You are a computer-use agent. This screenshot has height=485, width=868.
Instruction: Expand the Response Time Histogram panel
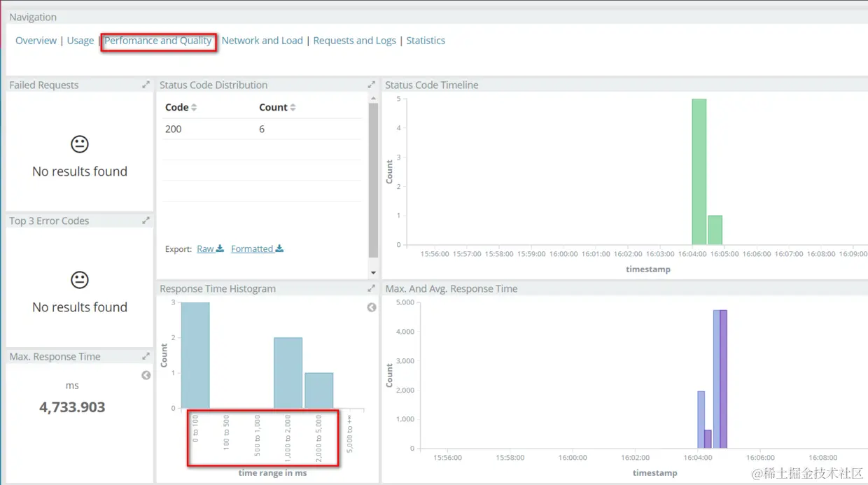(372, 288)
